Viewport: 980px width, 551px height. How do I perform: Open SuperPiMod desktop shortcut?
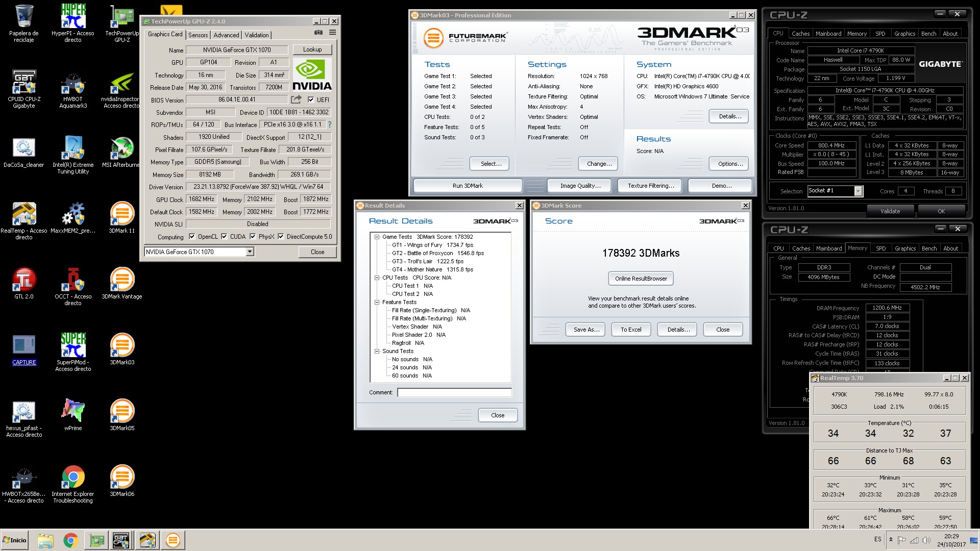point(73,352)
